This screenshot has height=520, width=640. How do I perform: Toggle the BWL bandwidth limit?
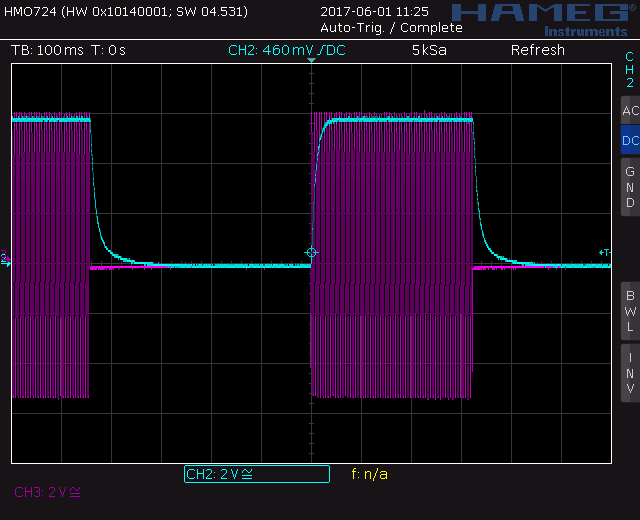629,311
